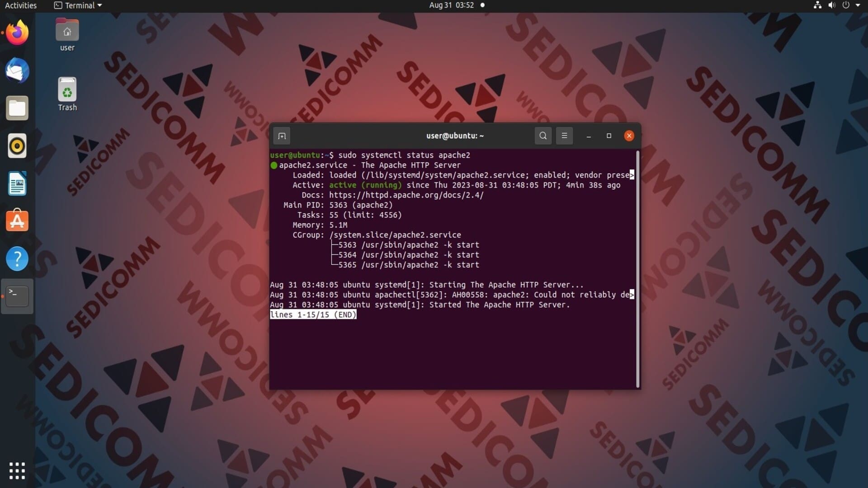Click the 'Main PID: 5363 (apache2)' line
This screenshot has height=488, width=868.
pyautogui.click(x=338, y=205)
